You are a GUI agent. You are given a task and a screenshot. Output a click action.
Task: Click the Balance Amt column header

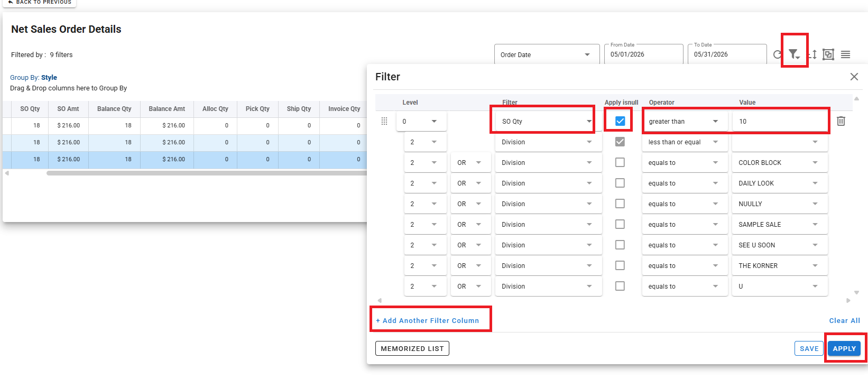tap(167, 109)
